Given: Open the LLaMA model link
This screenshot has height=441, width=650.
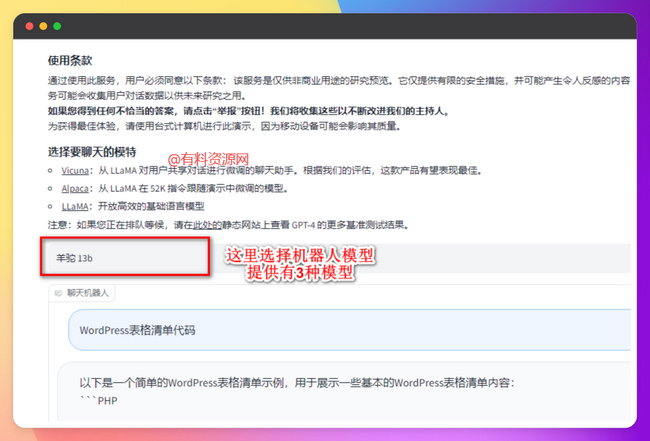Looking at the screenshot, I should click(75, 206).
